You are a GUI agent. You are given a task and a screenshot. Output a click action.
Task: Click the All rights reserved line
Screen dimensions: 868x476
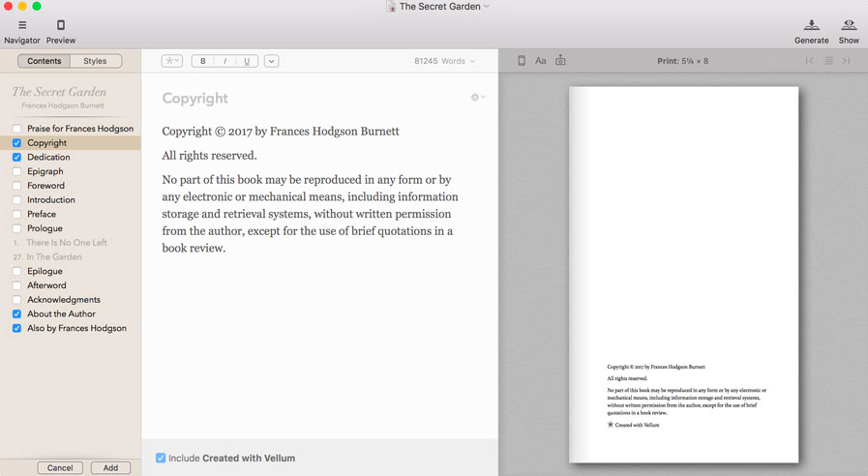(209, 156)
